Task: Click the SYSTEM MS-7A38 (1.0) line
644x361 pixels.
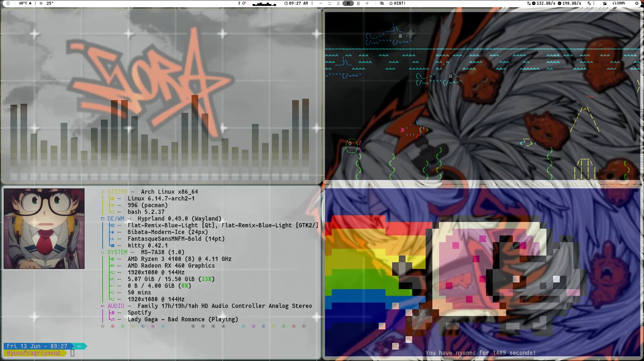Action: click(143, 252)
